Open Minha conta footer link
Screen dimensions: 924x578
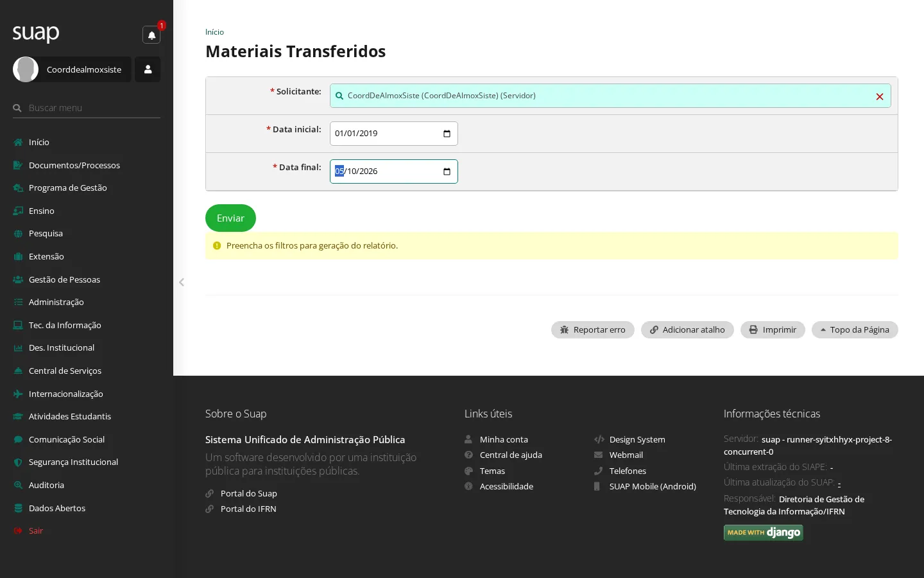pos(504,440)
